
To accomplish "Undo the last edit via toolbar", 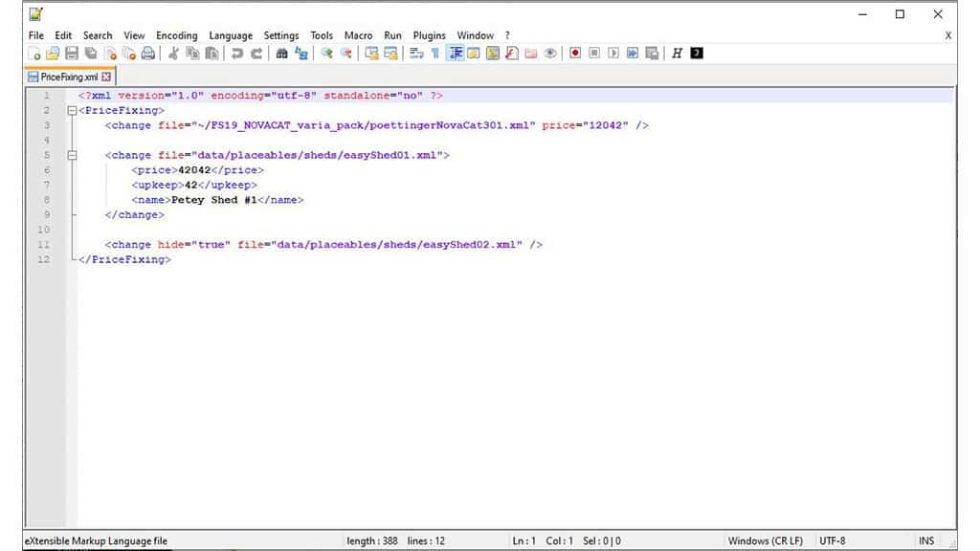I will (237, 54).
